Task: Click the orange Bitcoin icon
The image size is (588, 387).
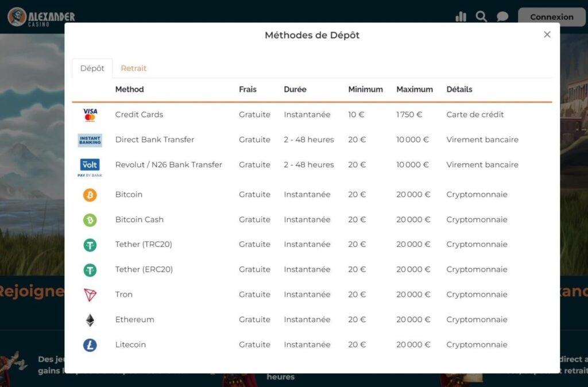Action: coord(90,195)
